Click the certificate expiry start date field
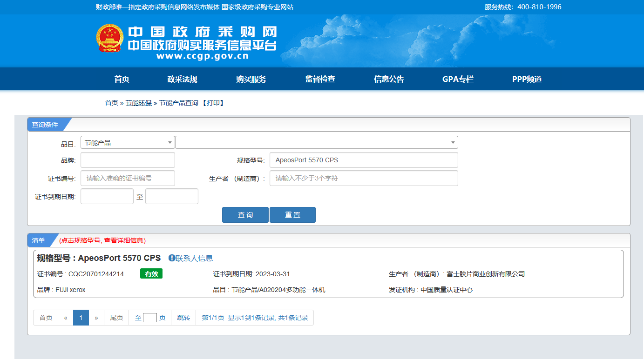The height and width of the screenshot is (359, 644). tap(107, 196)
